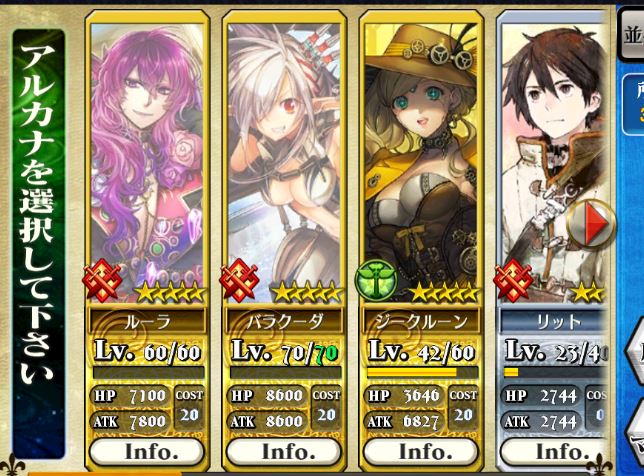Click the red right-arrow next page button

click(x=591, y=223)
